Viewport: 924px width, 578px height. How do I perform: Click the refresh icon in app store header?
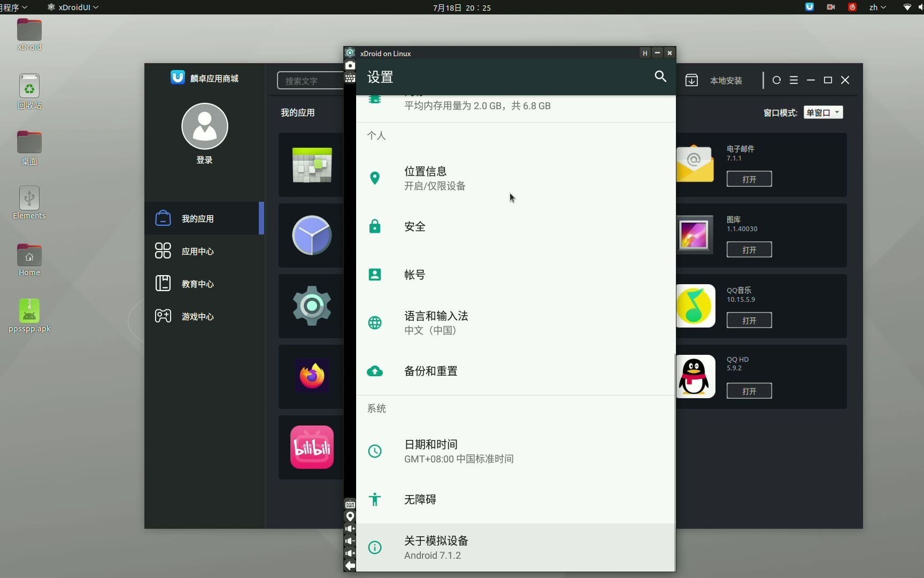click(x=776, y=80)
